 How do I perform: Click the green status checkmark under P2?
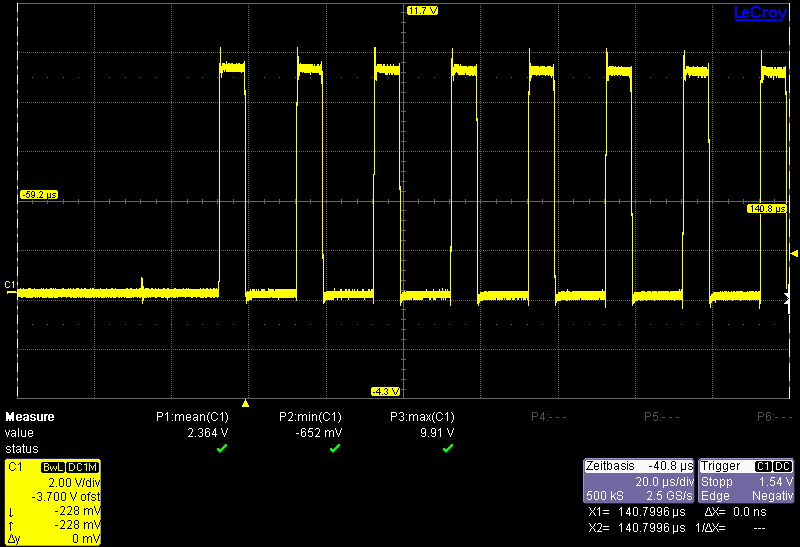[x=335, y=449]
